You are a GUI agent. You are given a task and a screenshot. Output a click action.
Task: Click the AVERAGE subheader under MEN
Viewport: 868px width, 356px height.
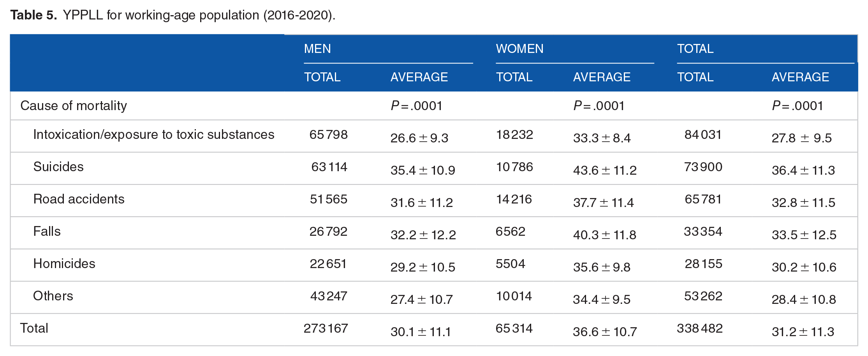pyautogui.click(x=419, y=77)
